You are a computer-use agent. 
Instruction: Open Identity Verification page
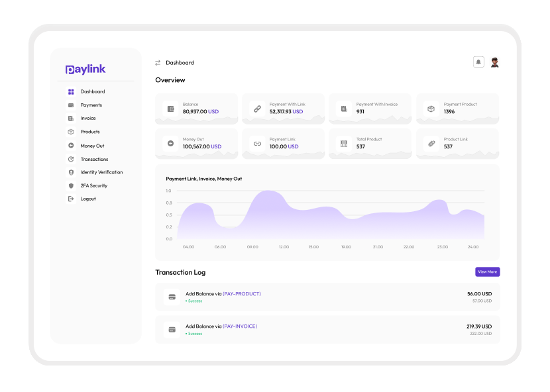(x=101, y=172)
